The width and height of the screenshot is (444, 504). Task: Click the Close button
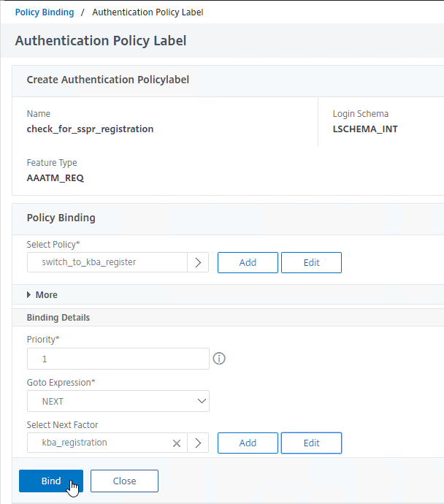point(124,481)
